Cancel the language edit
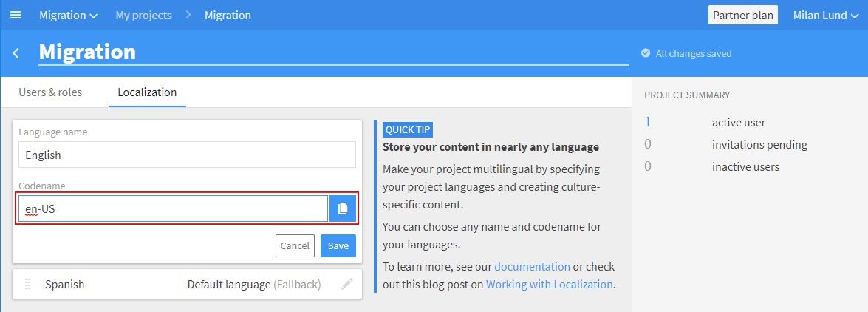This screenshot has height=312, width=868. 295,245
